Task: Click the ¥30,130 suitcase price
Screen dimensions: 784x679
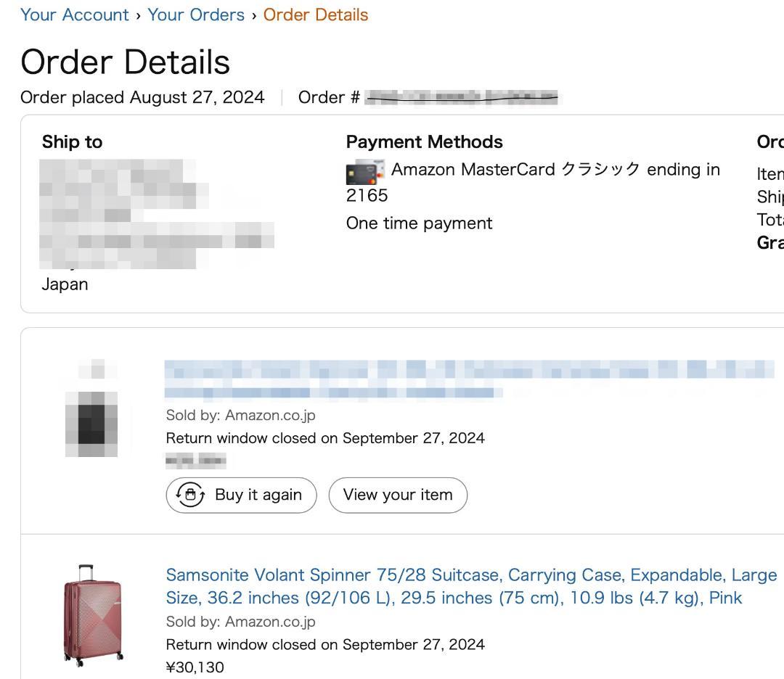Action: 195,667
